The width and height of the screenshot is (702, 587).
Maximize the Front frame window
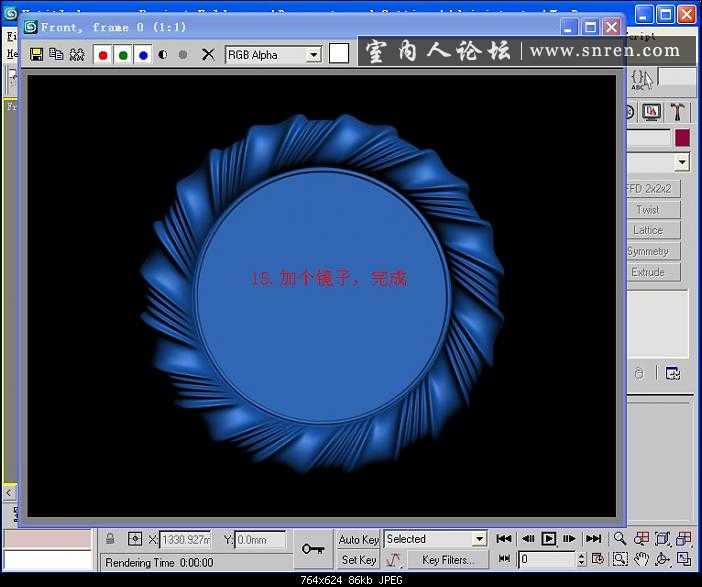pos(590,27)
